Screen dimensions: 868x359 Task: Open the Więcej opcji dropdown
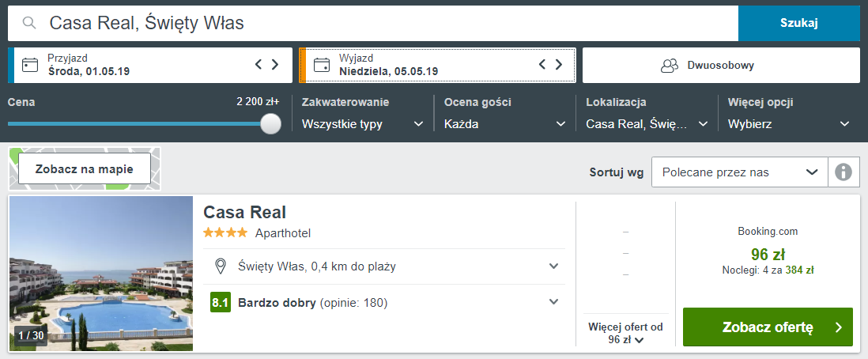click(789, 124)
